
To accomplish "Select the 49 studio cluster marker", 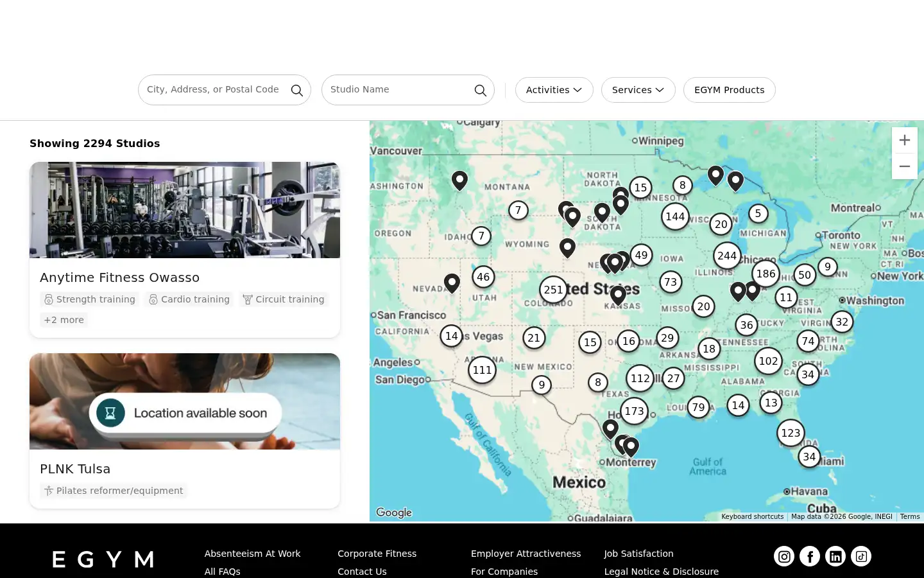I will (641, 255).
